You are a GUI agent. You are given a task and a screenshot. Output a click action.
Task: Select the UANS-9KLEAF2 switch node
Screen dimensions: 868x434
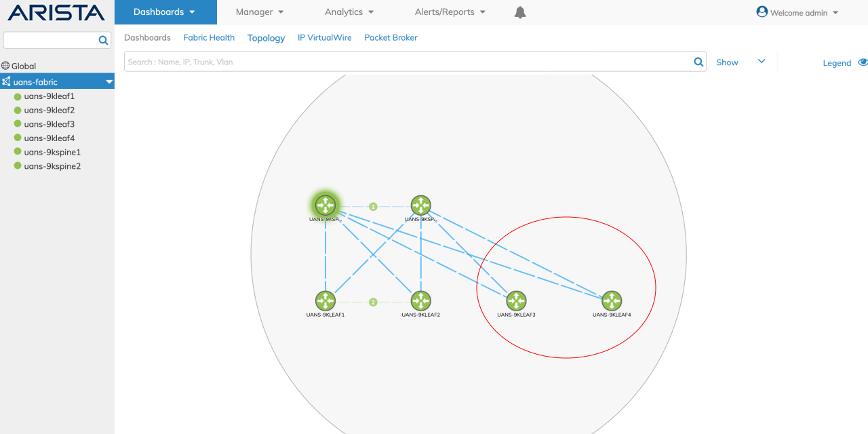(421, 300)
